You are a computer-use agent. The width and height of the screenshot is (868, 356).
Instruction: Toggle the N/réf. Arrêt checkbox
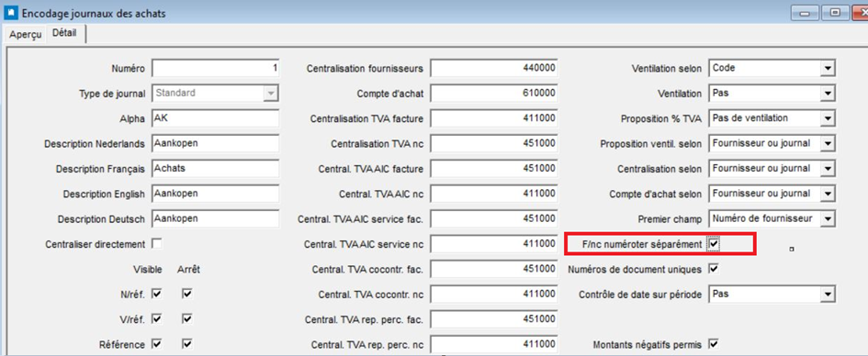click(x=187, y=294)
